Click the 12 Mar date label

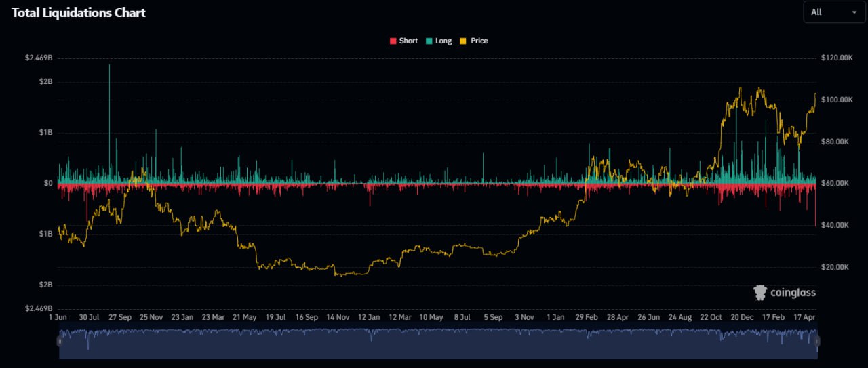[x=400, y=317]
